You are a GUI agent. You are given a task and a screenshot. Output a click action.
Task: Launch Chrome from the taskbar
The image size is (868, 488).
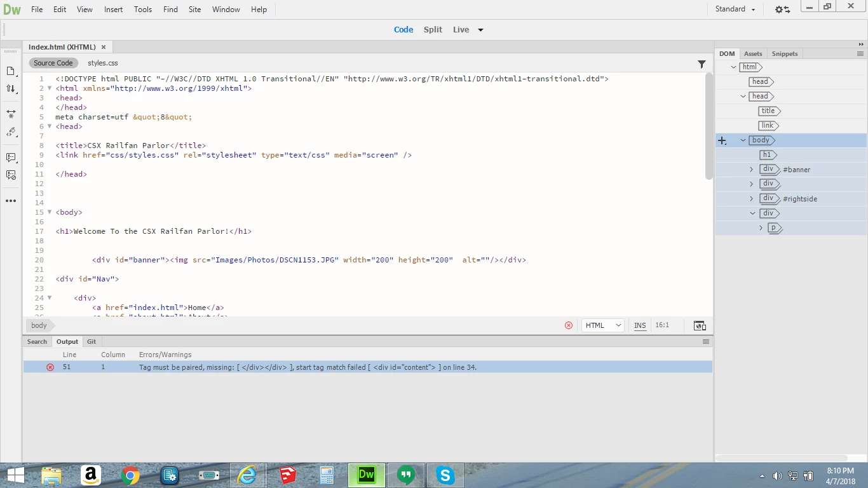tap(130, 475)
